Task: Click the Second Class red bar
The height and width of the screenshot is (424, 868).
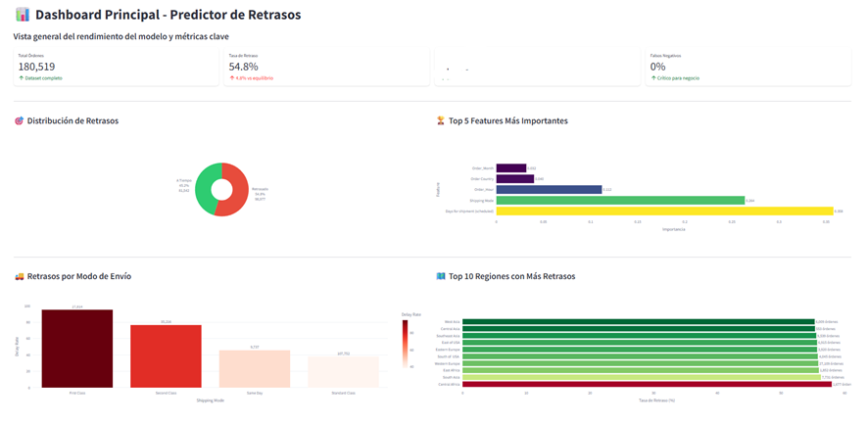Action: (166, 355)
